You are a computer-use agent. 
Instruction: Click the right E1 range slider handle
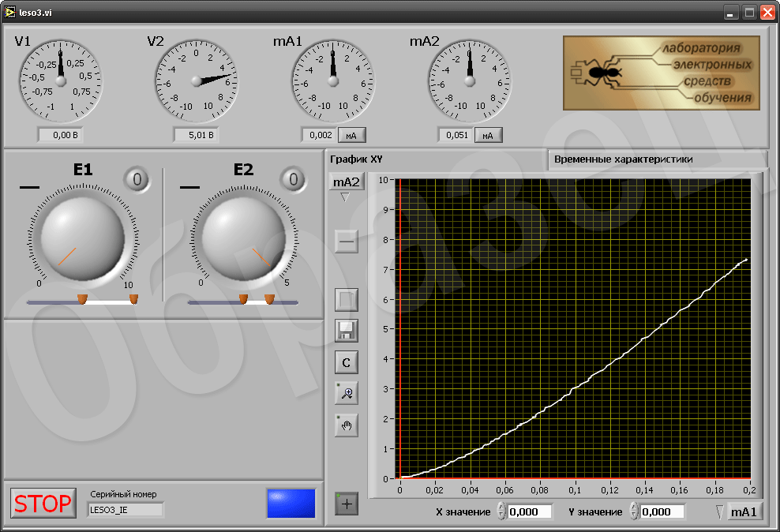(133, 299)
